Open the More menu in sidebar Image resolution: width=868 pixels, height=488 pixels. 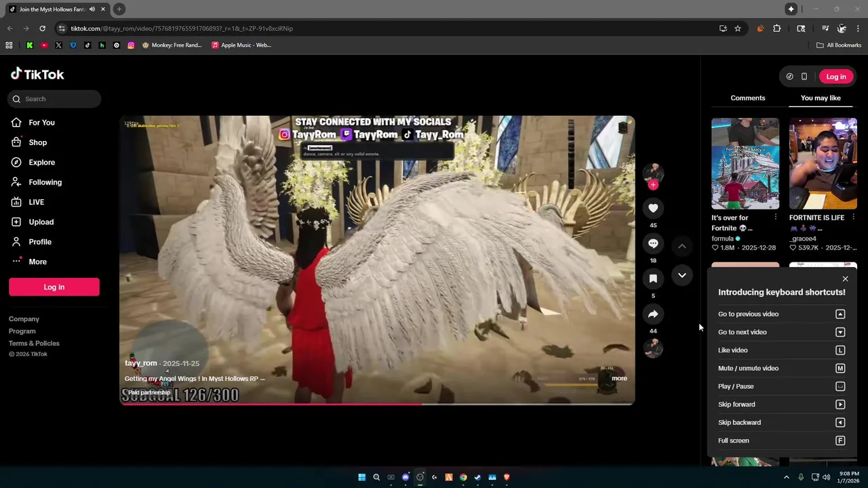pyautogui.click(x=29, y=262)
